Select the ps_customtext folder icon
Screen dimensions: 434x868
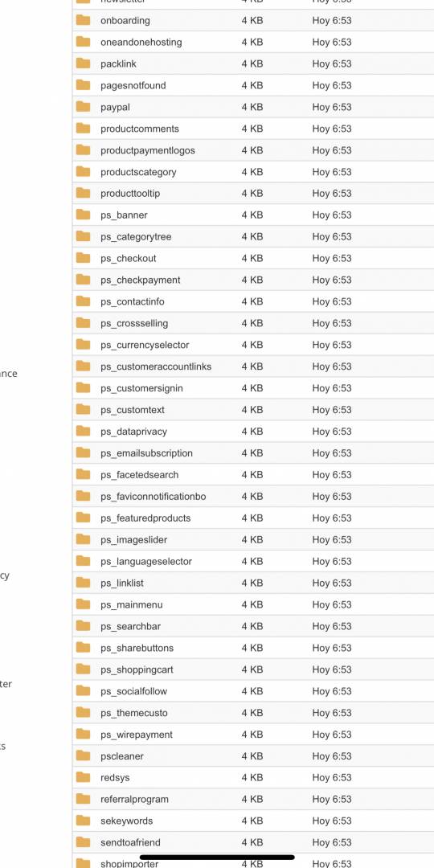coord(83,410)
